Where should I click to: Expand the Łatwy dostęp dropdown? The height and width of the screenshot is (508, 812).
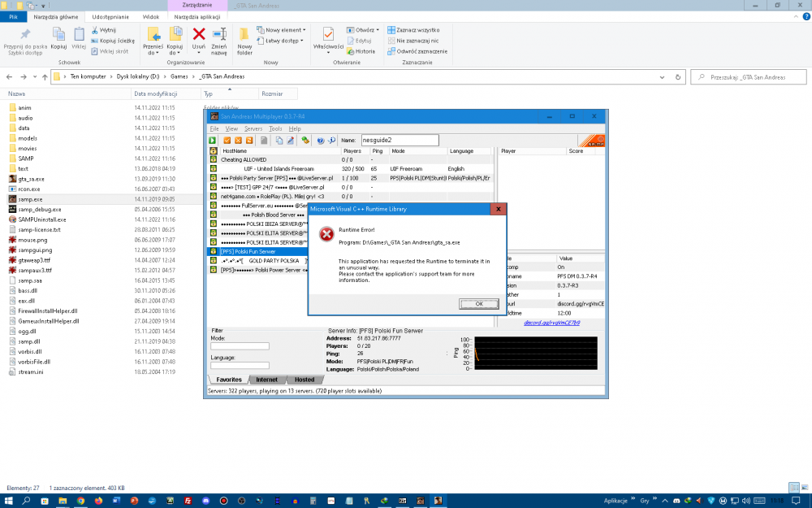280,40
